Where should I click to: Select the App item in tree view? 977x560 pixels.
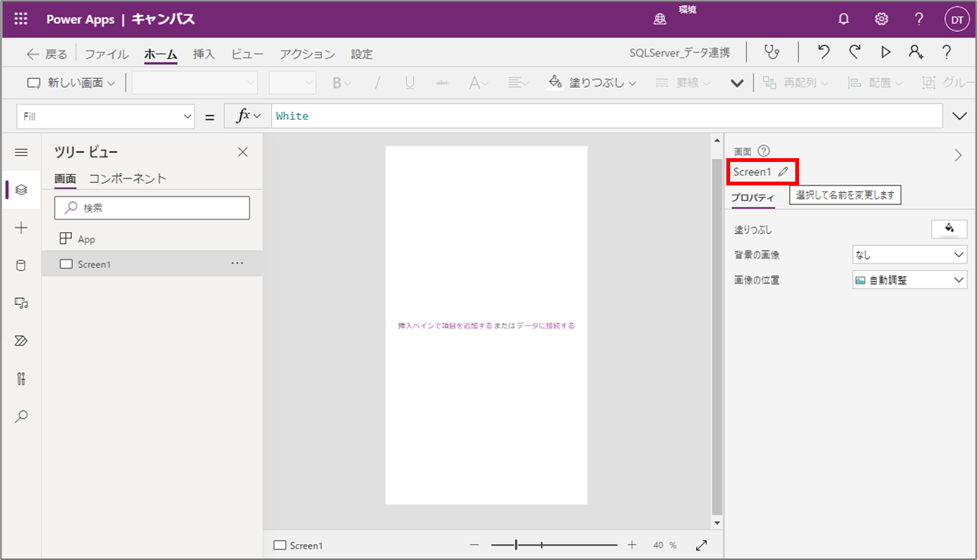(152, 239)
